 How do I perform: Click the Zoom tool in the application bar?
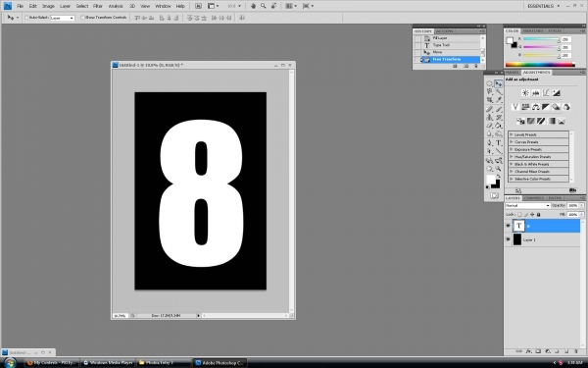tap(264, 6)
